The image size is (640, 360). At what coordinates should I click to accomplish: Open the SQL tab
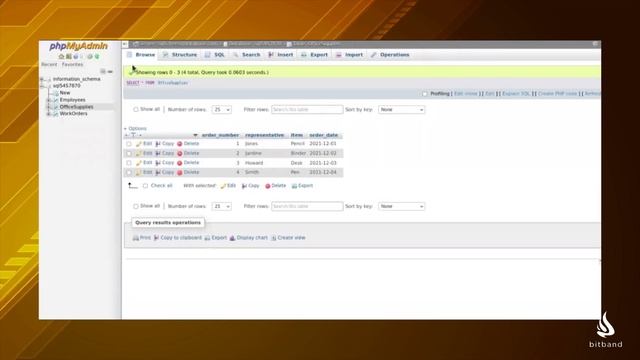tap(215, 55)
